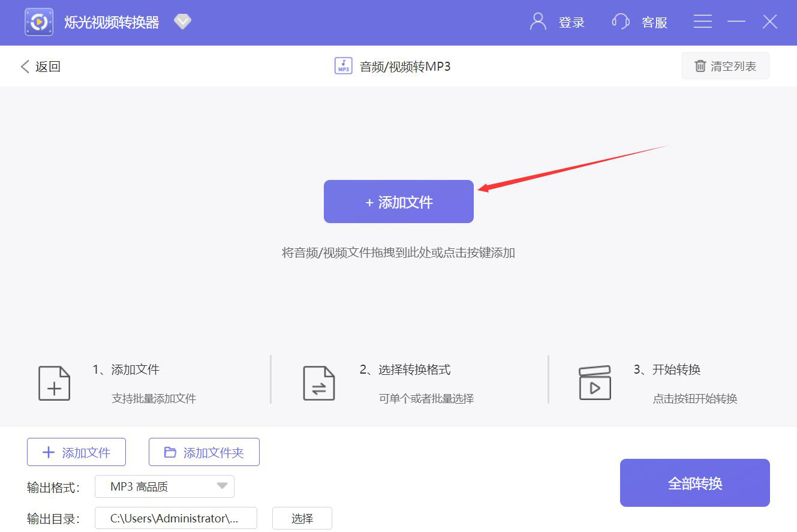Click the 支持批量添加文件 description text

[x=154, y=398]
